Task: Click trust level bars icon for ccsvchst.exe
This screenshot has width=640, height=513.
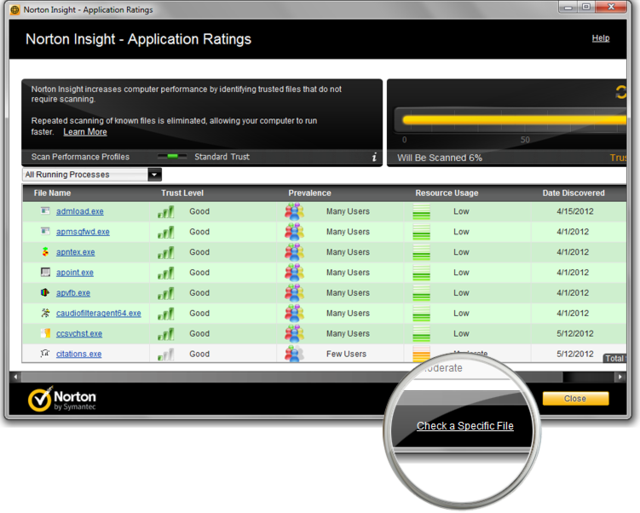Action: [166, 334]
